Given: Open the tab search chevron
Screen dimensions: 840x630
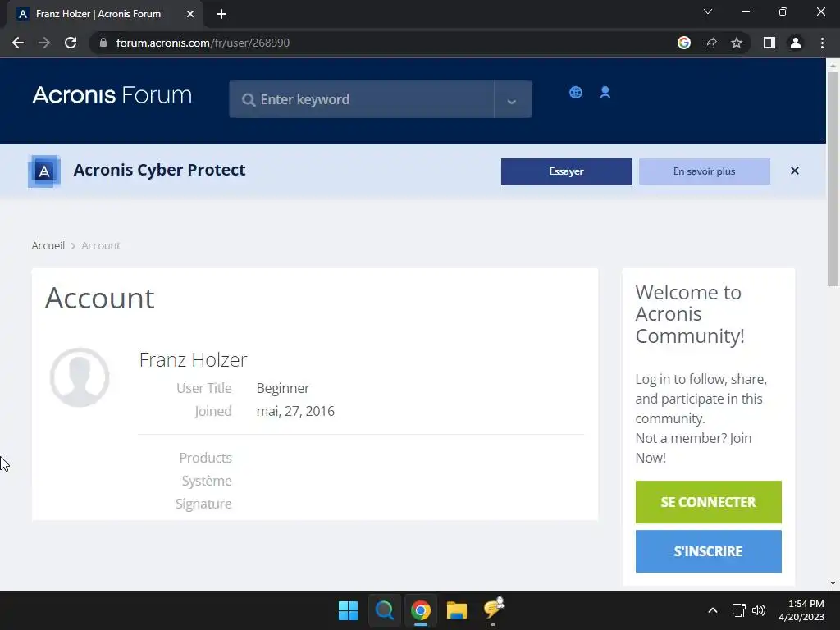Looking at the screenshot, I should [x=708, y=11].
